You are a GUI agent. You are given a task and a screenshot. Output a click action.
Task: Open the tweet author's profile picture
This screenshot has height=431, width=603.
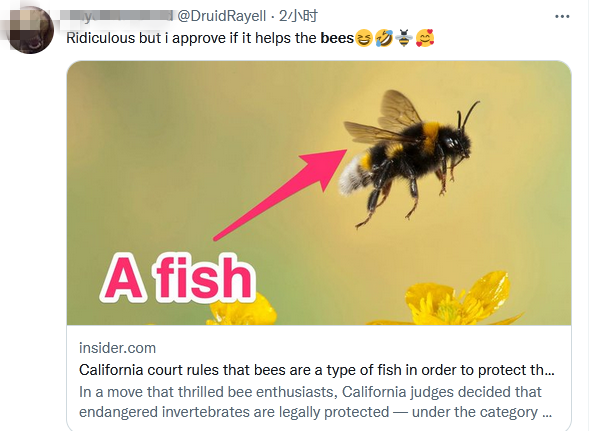coord(30,30)
